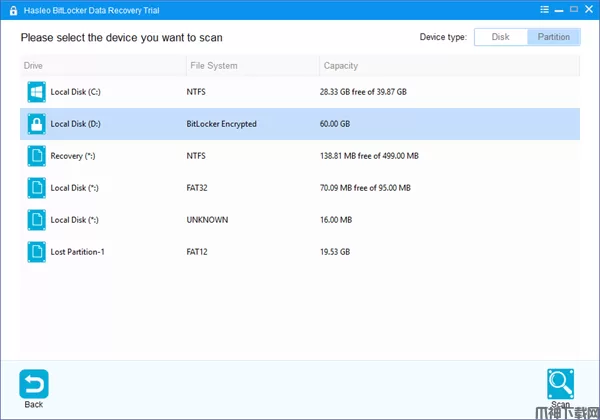Click the Scan magnifier icon
600x420 pixels.
point(560,384)
